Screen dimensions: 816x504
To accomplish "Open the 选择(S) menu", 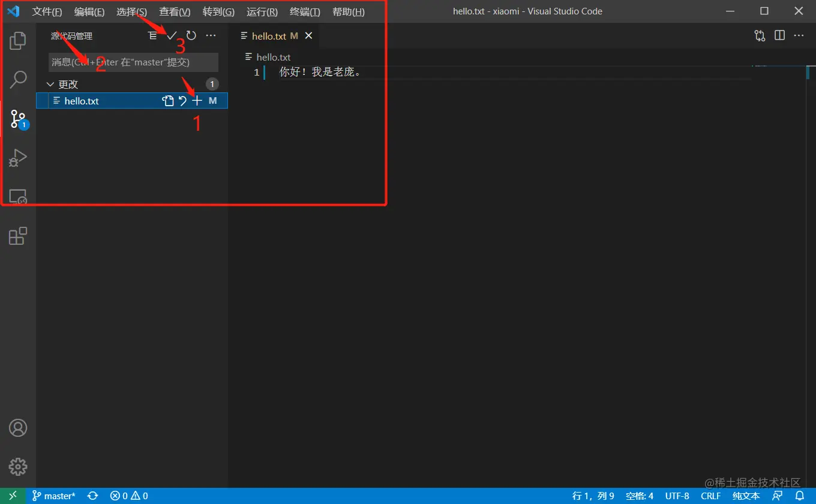I will click(x=131, y=12).
